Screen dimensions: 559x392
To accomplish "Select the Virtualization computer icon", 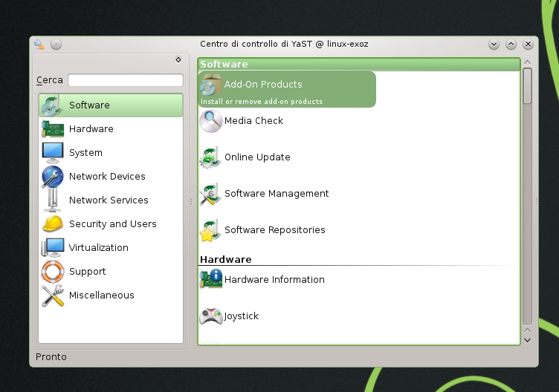I will (x=52, y=247).
